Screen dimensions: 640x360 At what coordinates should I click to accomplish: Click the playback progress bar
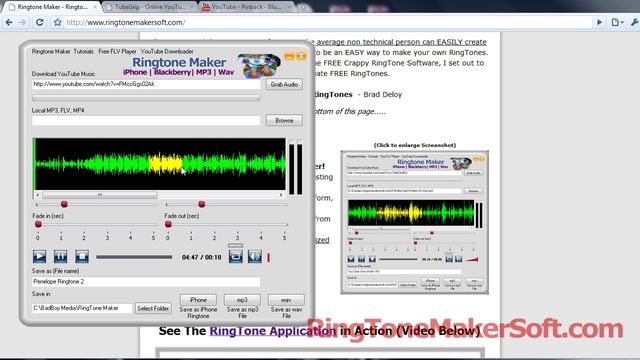134,257
